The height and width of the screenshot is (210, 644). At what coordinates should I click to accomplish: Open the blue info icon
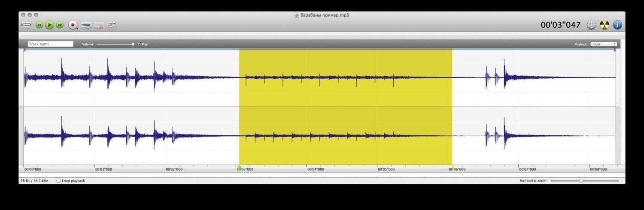617,25
